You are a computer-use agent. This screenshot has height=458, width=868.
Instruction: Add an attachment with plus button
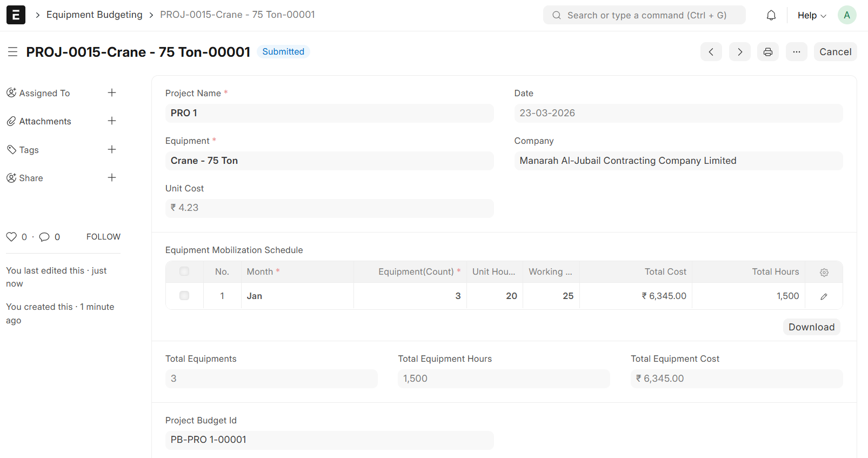(112, 121)
